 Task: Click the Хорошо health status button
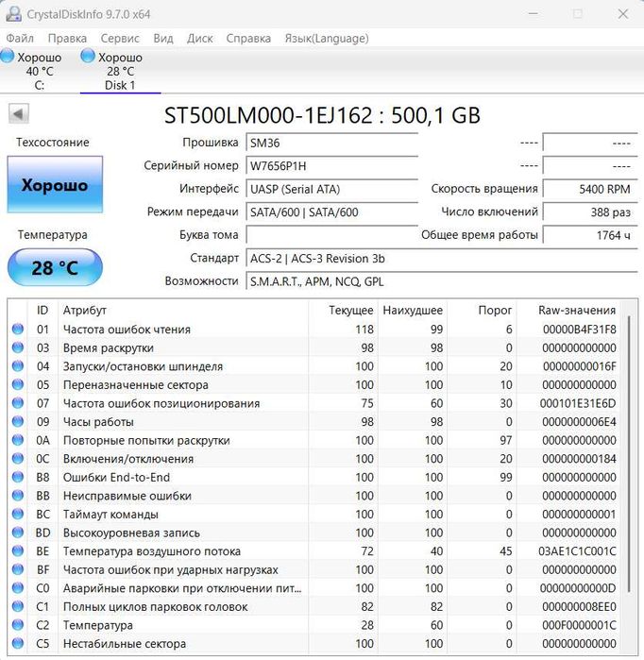pos(55,185)
